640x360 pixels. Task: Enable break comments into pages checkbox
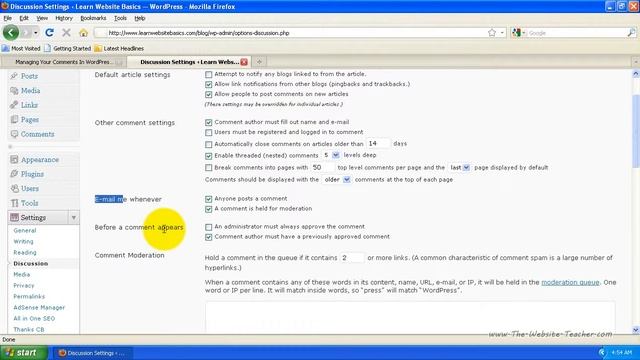coord(209,168)
